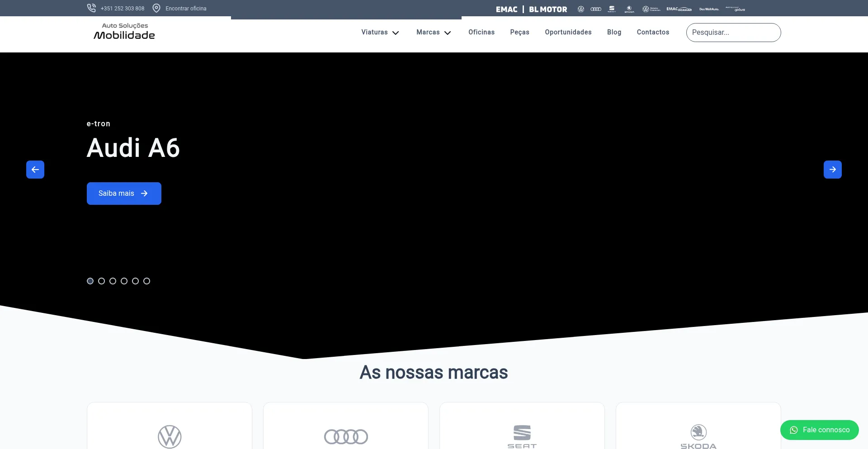
Task: Click the Volkswagen logo in top bar
Action: pos(581,9)
